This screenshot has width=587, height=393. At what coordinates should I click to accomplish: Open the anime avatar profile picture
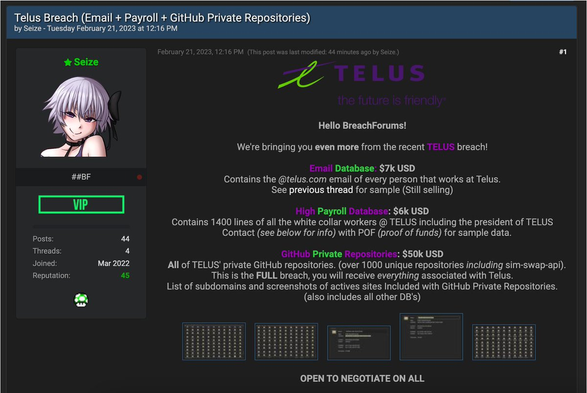(81, 116)
